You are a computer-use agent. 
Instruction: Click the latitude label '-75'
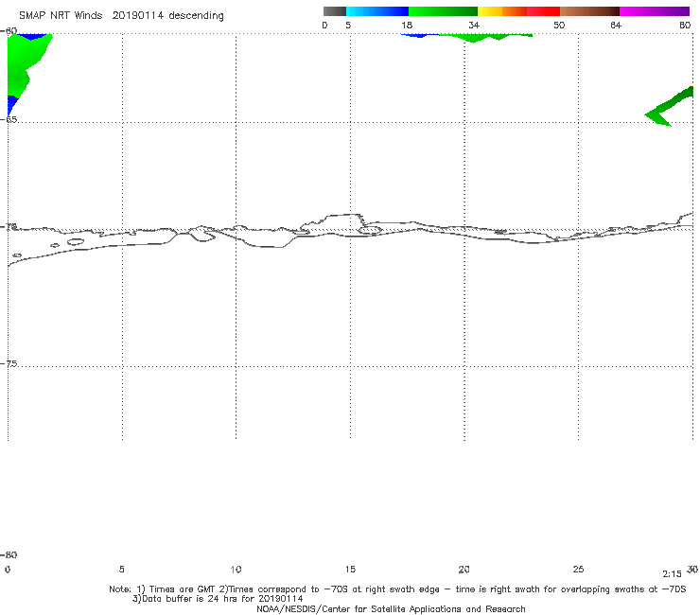click(x=9, y=363)
